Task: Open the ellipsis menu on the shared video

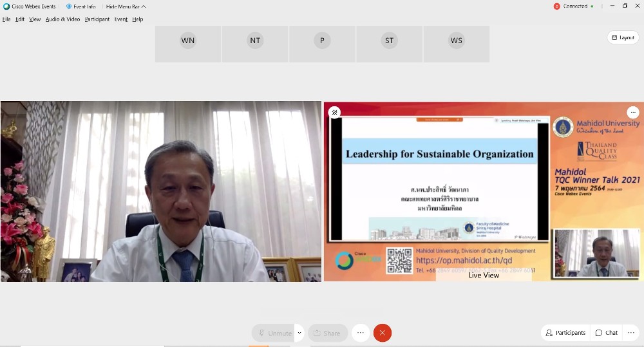Action: click(632, 112)
